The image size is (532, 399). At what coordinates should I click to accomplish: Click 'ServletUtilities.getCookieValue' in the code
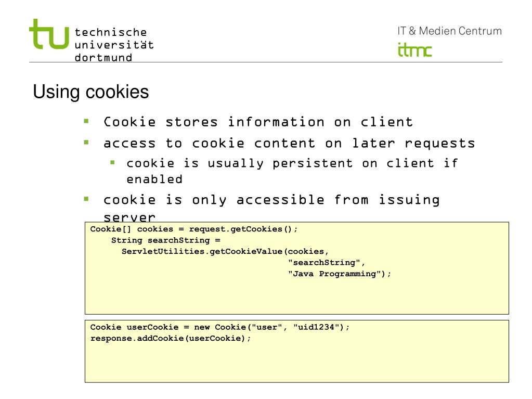point(202,251)
